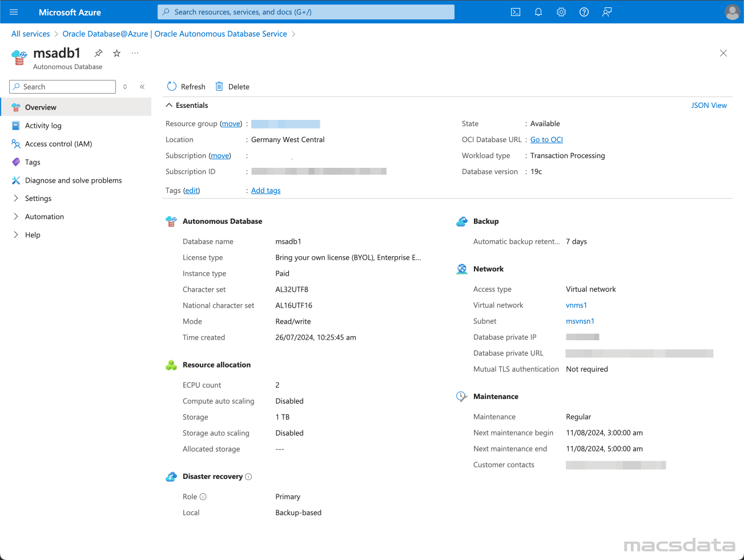
Task: Open Diagnose and solve problems
Action: [x=74, y=180]
